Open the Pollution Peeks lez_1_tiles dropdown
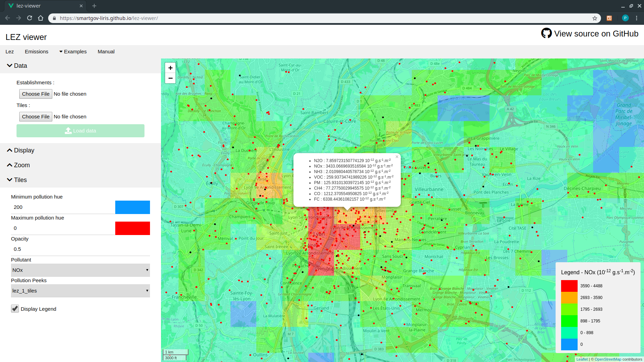Image resolution: width=644 pixels, height=362 pixels. [x=80, y=291]
